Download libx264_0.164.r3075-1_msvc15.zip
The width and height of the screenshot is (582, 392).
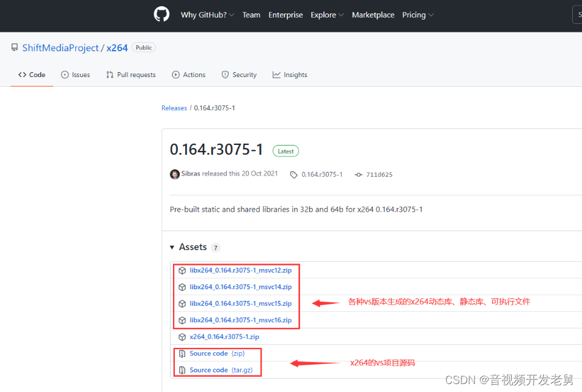(x=240, y=303)
